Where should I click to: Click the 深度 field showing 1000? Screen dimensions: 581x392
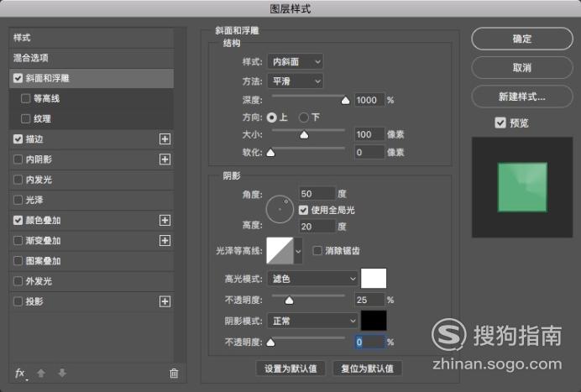pyautogui.click(x=369, y=100)
